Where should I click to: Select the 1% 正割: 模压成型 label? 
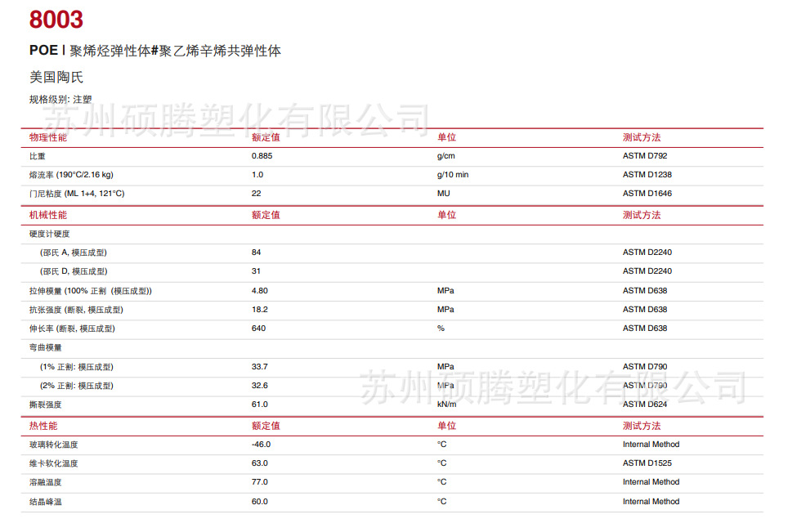click(x=76, y=367)
